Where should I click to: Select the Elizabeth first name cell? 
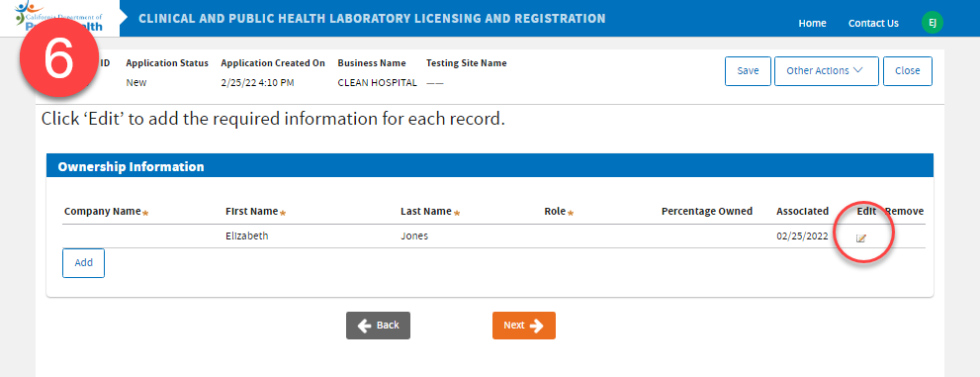pos(247,236)
